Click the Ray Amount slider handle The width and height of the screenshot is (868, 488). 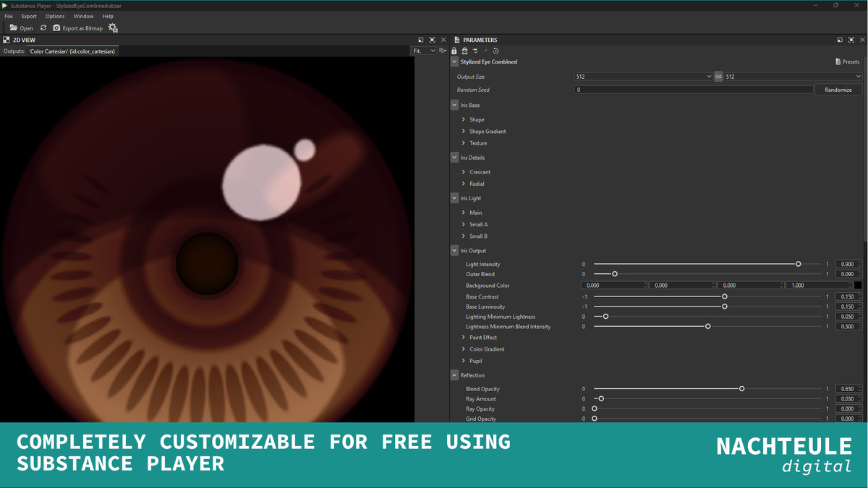tap(601, 399)
